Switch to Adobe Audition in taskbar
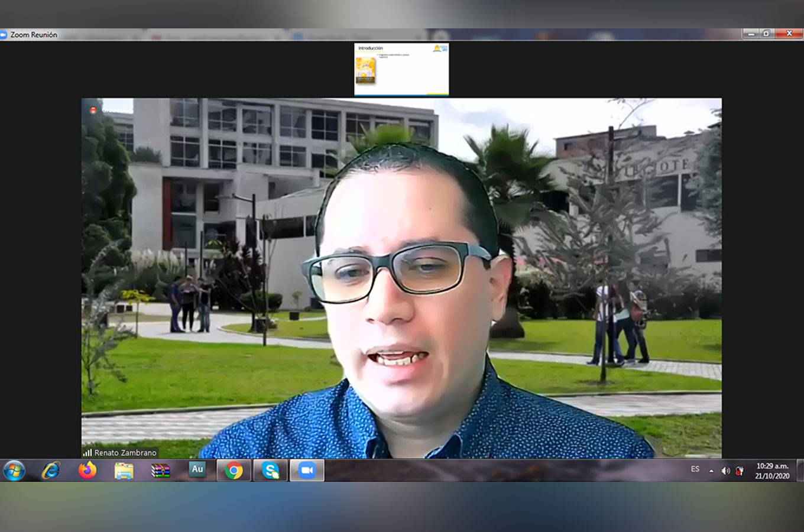 pos(197,469)
